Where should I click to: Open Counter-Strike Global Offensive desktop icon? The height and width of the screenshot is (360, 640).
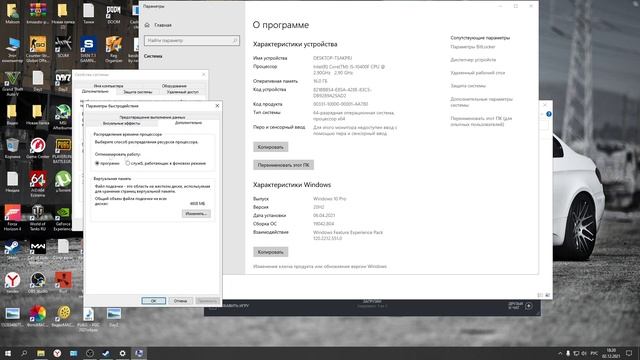pos(38,48)
